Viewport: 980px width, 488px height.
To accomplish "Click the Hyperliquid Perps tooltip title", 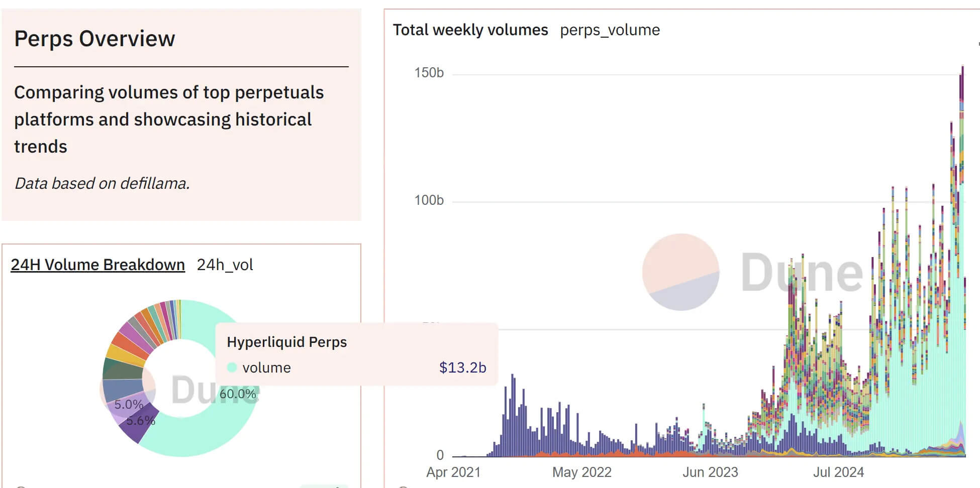I will point(287,342).
